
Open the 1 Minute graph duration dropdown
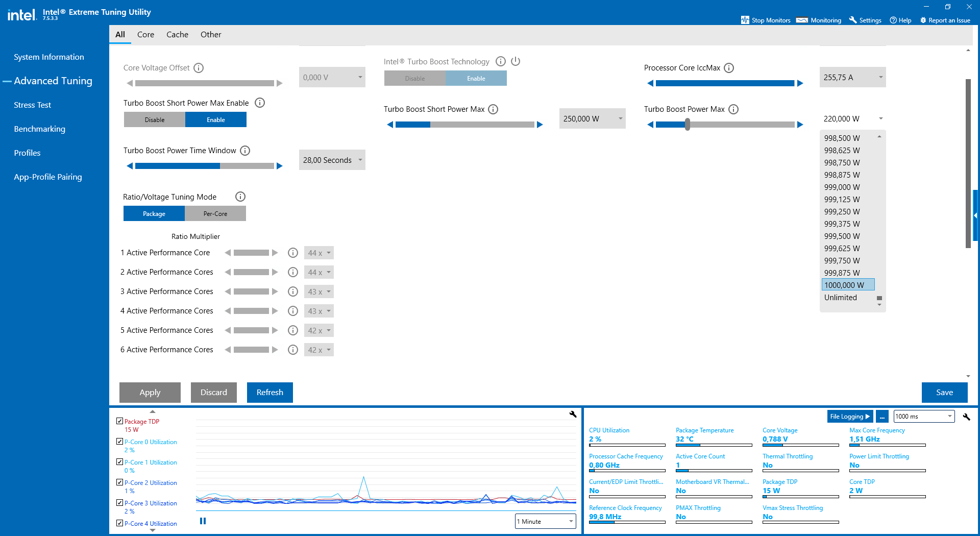(546, 521)
